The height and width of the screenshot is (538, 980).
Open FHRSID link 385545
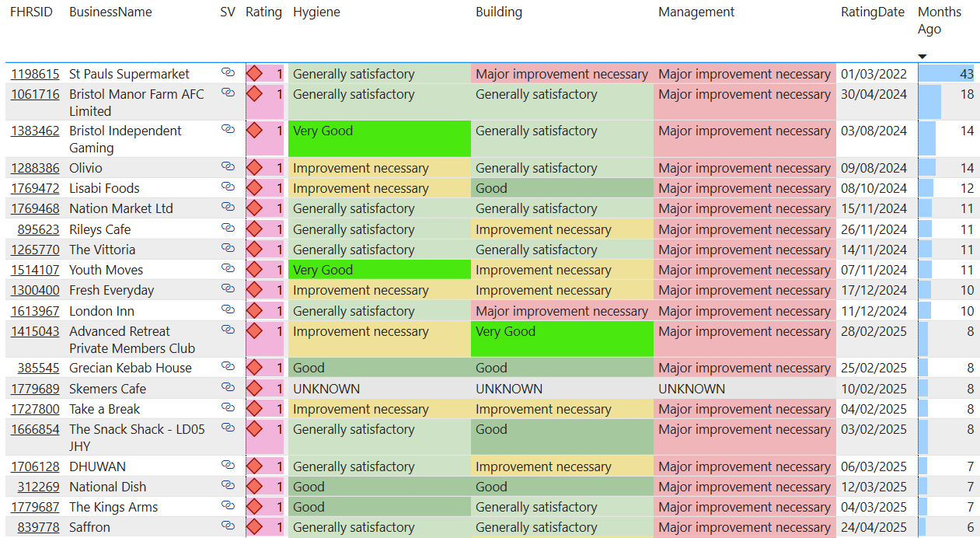coord(39,369)
